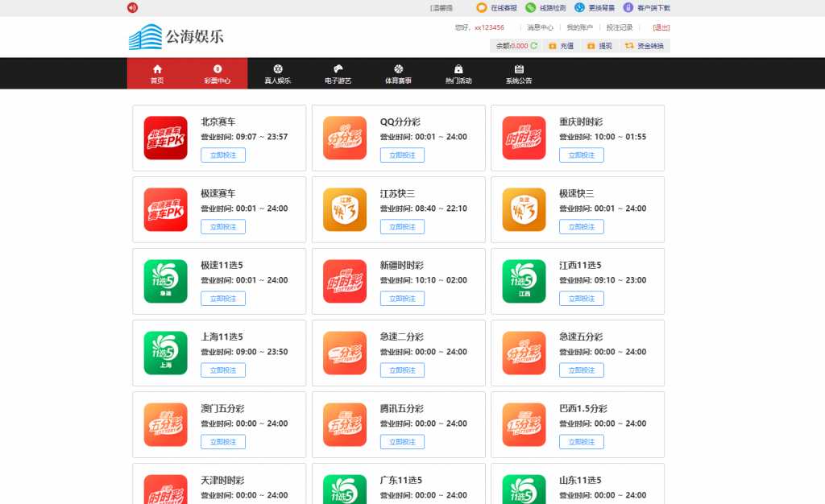
Task: Click the 退出 logout link
Action: pyautogui.click(x=661, y=27)
